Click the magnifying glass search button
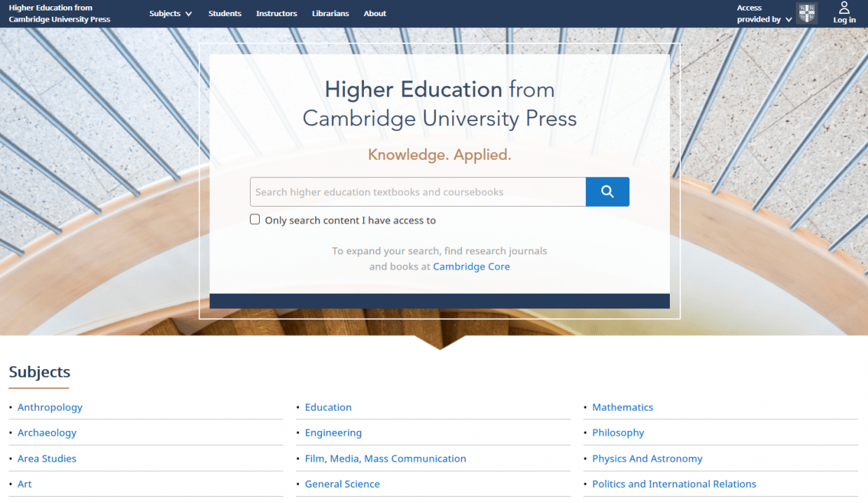 (607, 192)
